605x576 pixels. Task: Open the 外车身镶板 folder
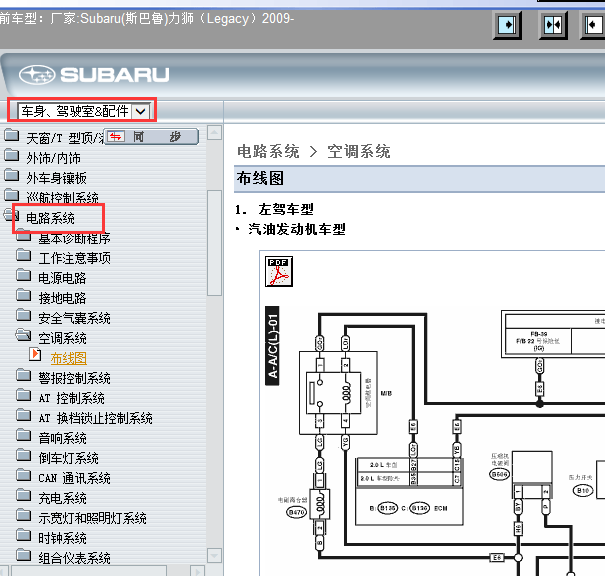tap(56, 178)
